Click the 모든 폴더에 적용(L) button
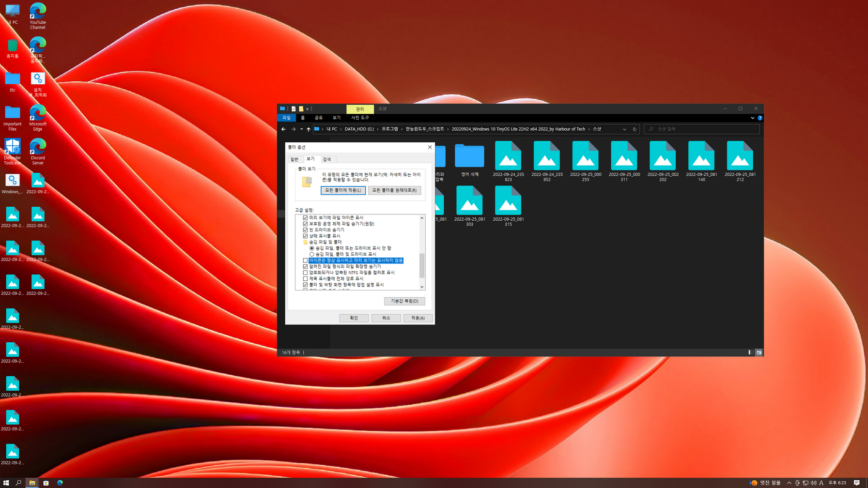 coord(343,190)
